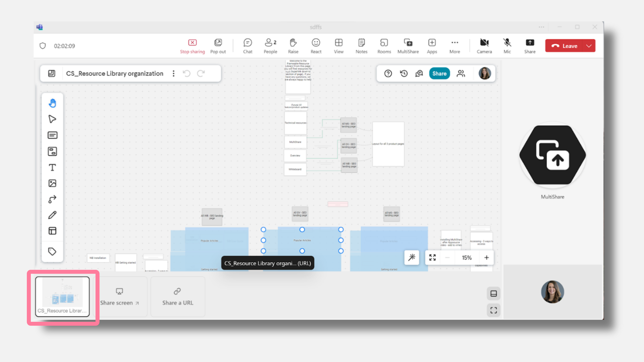Choose the card tool in whiteboard toolbar
Image resolution: width=644 pixels, height=362 pixels.
(x=52, y=151)
